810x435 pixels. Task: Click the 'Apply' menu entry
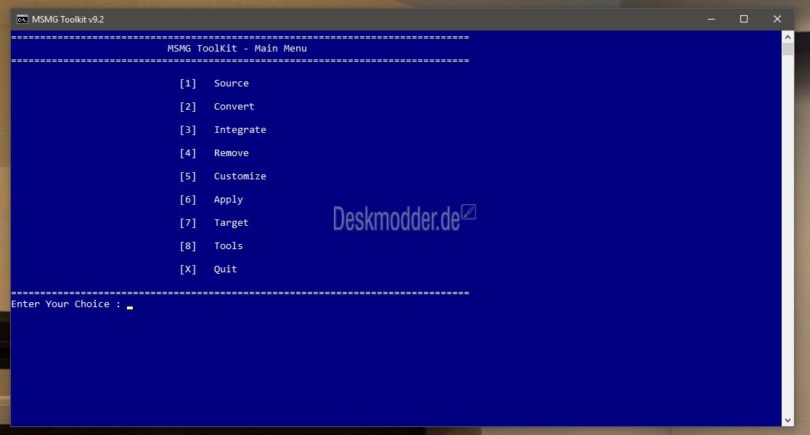(x=228, y=200)
